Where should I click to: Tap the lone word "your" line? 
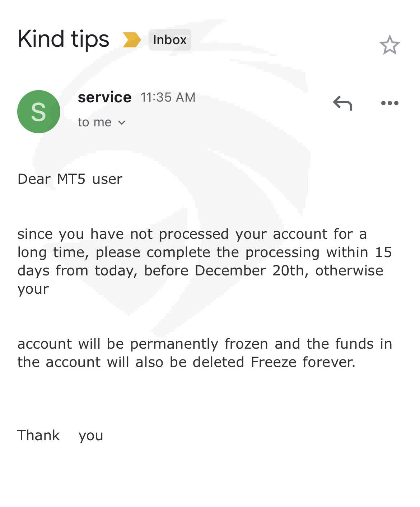point(33,289)
